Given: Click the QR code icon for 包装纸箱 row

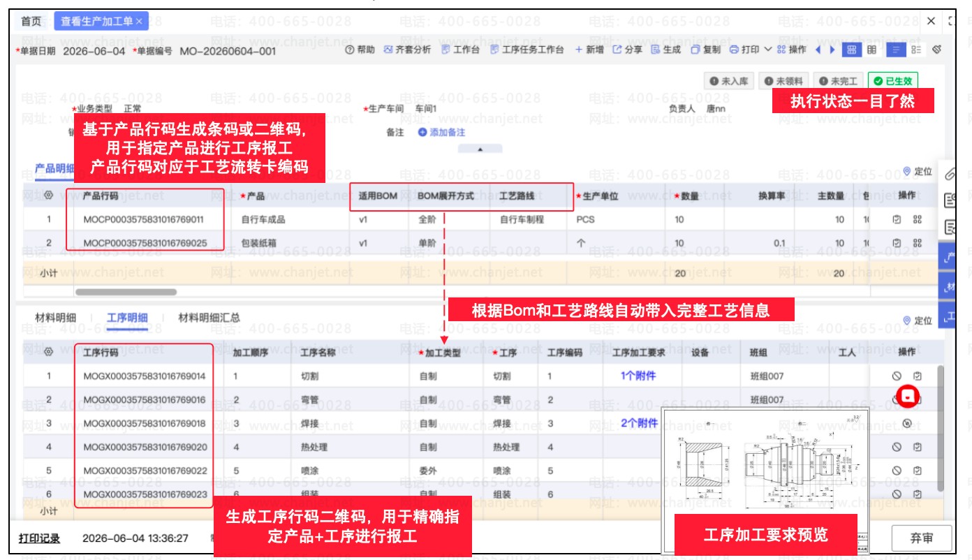Looking at the screenshot, I should 918,243.
